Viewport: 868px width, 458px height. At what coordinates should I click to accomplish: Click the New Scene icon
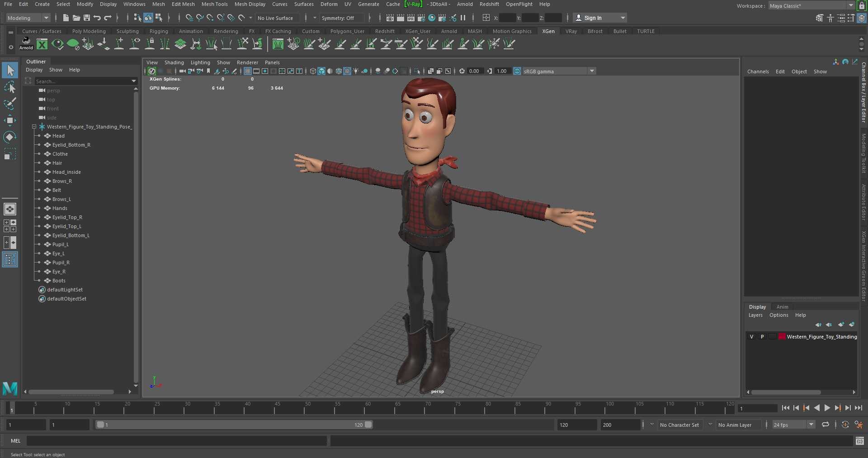[x=66, y=18]
